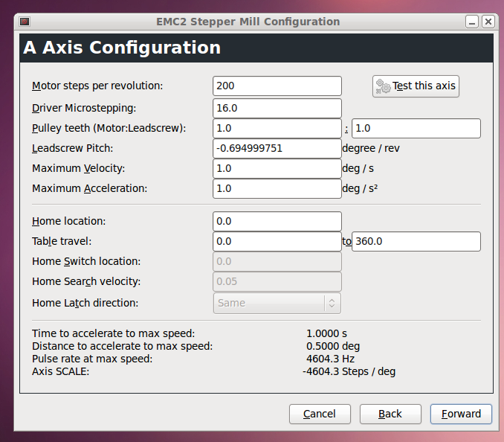Click the gears icon on Test this axis
The height and width of the screenshot is (442, 504).
(383, 86)
